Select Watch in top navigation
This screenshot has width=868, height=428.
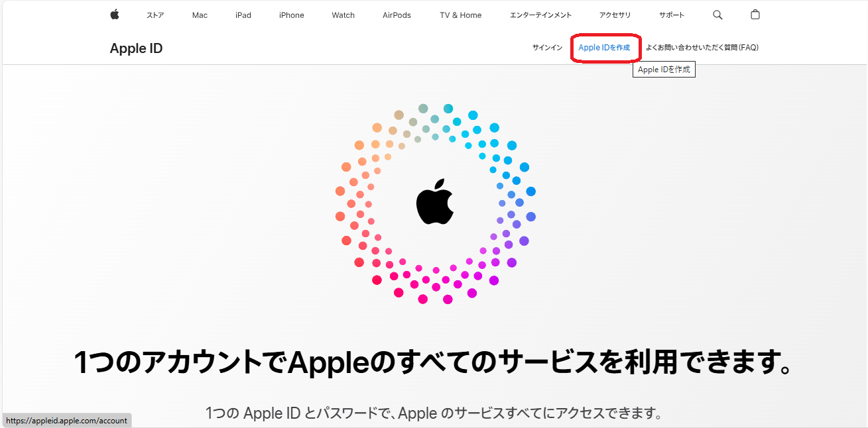[x=343, y=15]
